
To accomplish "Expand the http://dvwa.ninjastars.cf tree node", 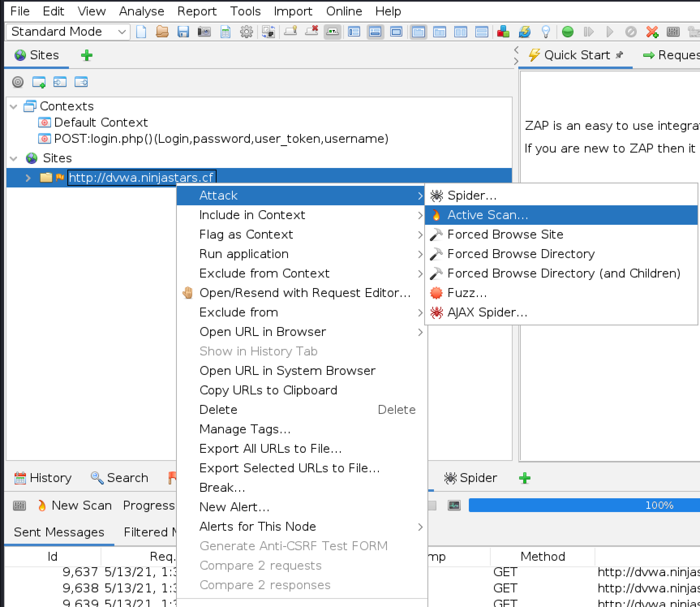I will [x=28, y=178].
